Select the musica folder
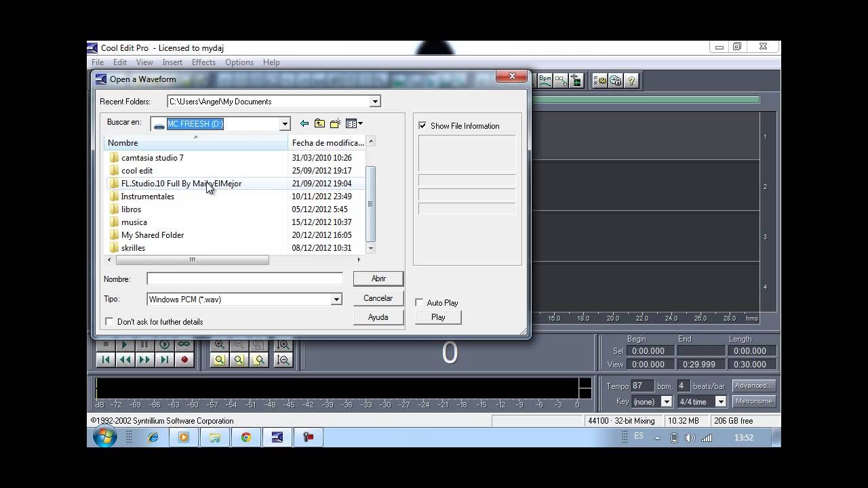The width and height of the screenshot is (868, 488). click(x=134, y=222)
